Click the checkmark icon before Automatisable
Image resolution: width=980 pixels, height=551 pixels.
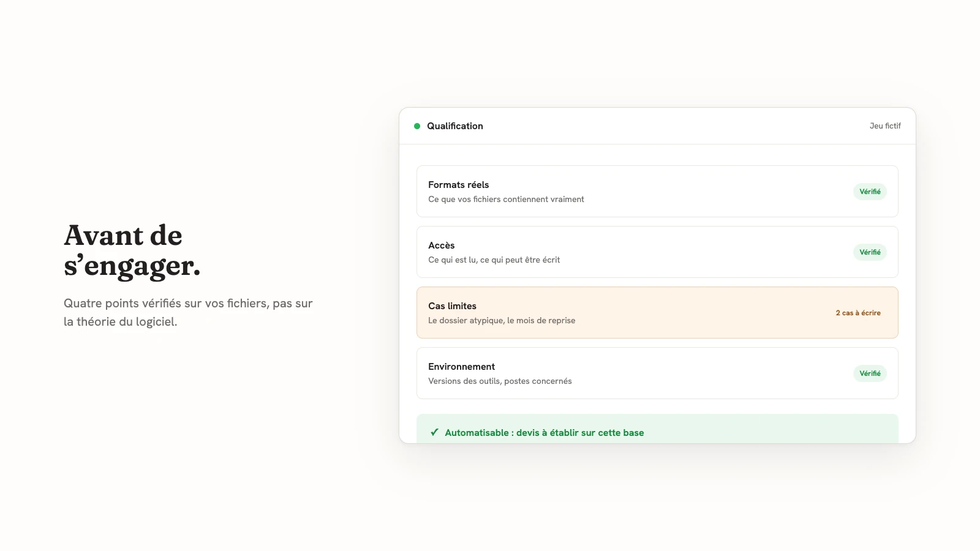tap(434, 432)
